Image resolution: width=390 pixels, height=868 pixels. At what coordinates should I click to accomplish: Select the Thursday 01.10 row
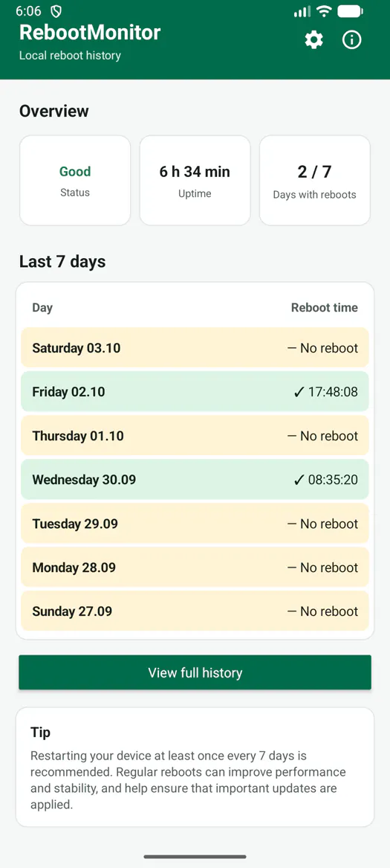coord(195,436)
